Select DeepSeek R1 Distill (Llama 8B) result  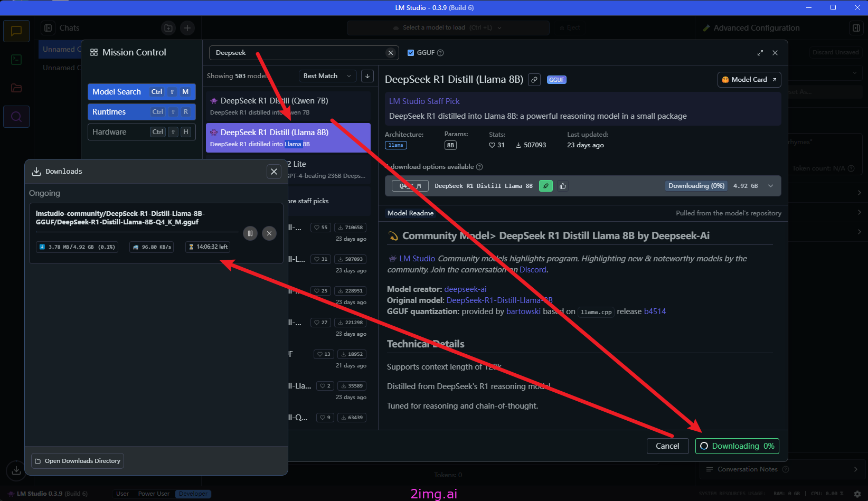[x=288, y=138]
